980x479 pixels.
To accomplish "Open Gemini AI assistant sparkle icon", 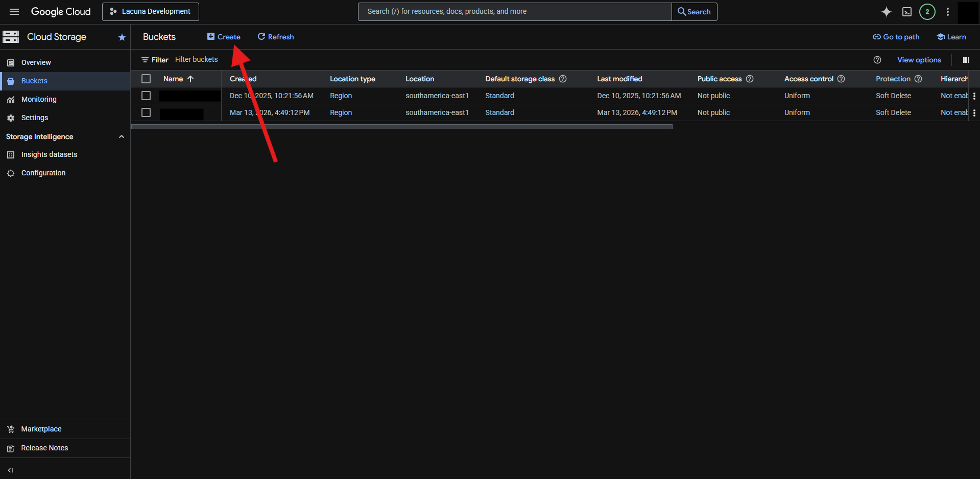I will [887, 12].
